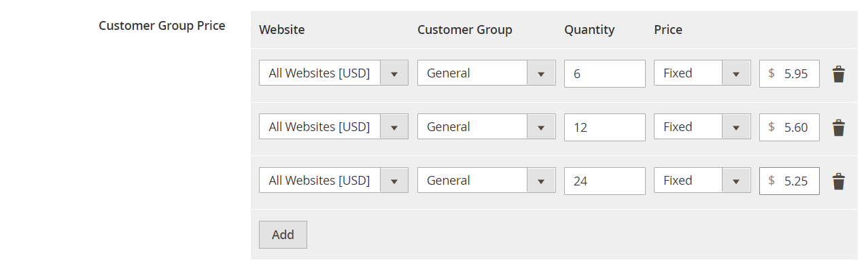This screenshot has height=269, width=868.
Task: Remove the tier row priced 5.25
Action: (x=839, y=181)
